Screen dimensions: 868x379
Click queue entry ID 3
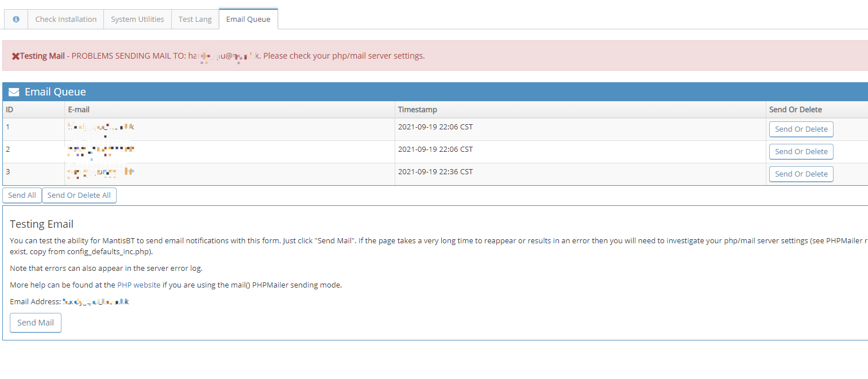coord(8,171)
